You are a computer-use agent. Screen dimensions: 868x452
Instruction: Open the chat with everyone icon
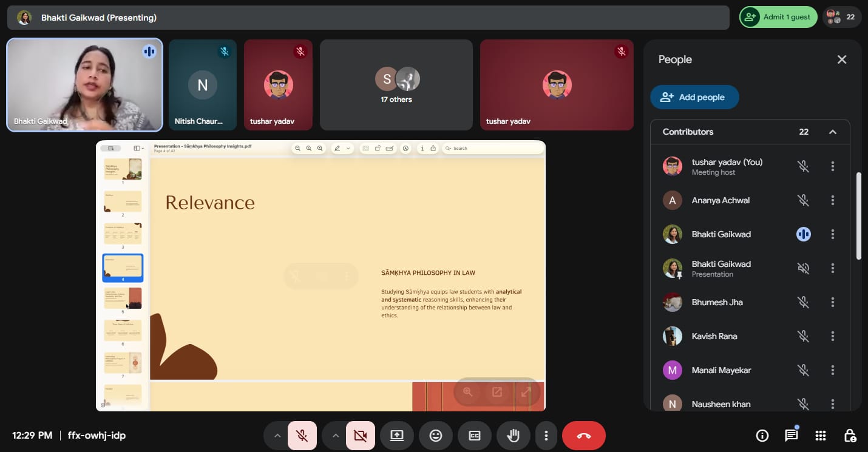791,436
